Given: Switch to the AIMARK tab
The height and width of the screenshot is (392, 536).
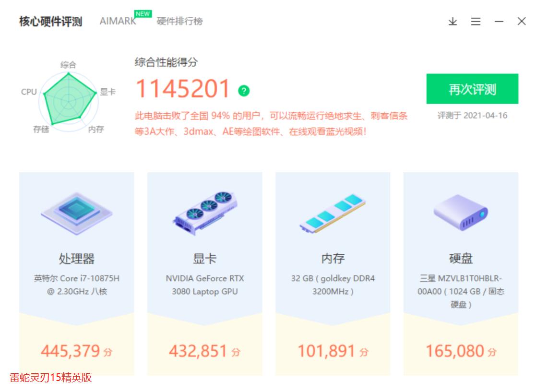Looking at the screenshot, I should click(117, 22).
